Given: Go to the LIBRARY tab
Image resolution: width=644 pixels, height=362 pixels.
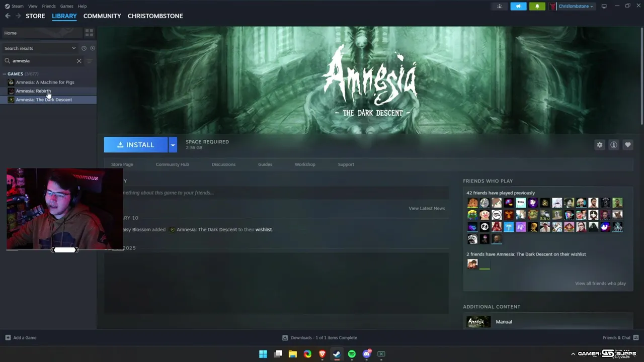Looking at the screenshot, I should pos(64,16).
